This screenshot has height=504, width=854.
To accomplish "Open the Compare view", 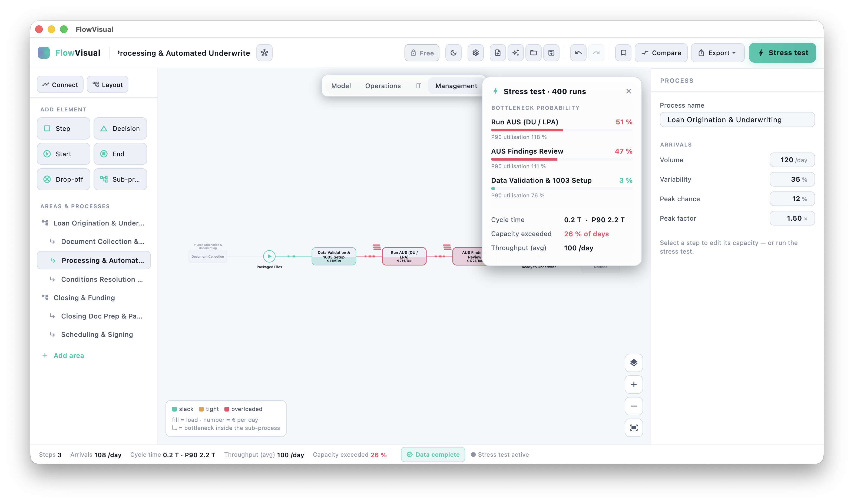I will [661, 53].
